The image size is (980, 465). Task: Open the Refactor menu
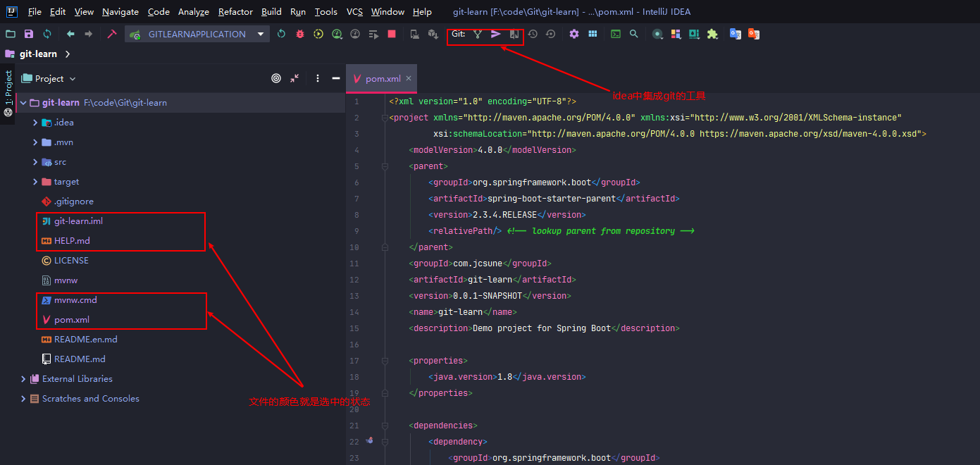pos(235,12)
